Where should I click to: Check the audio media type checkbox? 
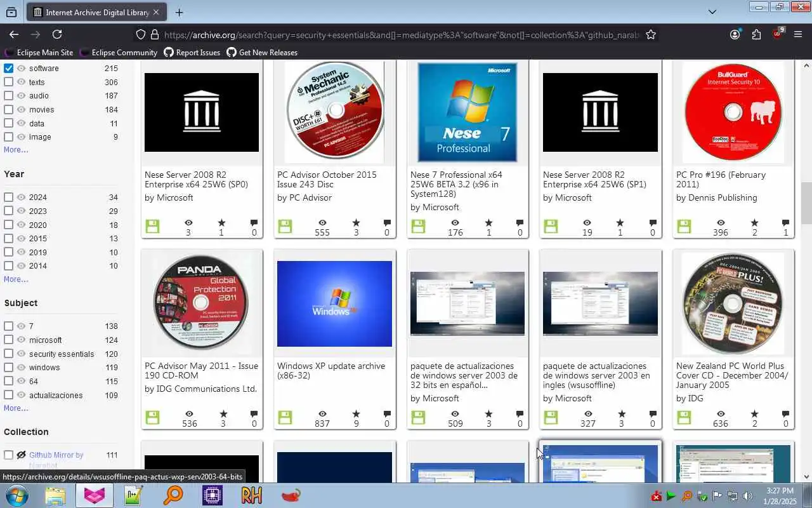[x=8, y=95]
